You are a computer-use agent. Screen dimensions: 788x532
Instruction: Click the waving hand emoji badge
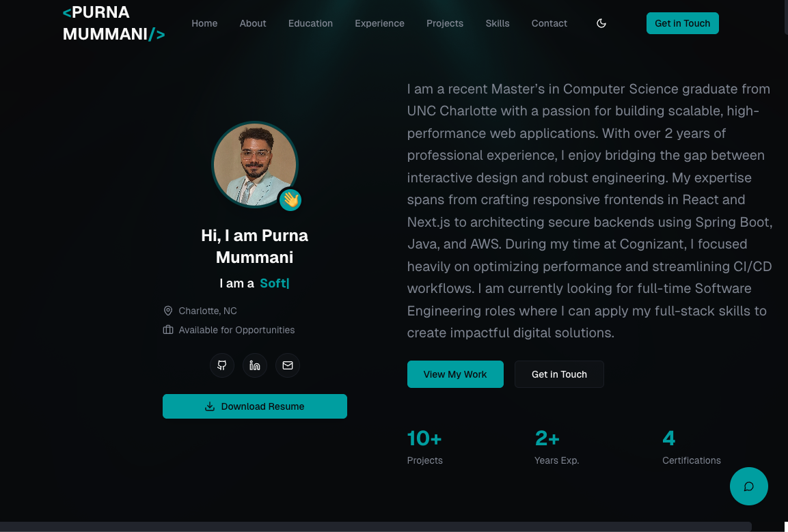(290, 201)
